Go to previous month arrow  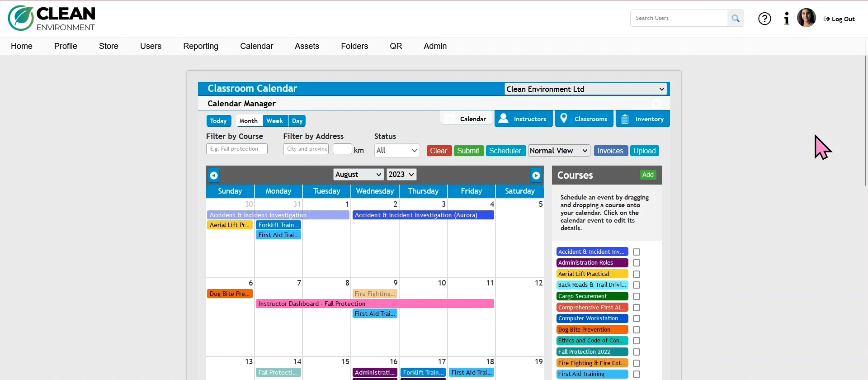pos(214,175)
